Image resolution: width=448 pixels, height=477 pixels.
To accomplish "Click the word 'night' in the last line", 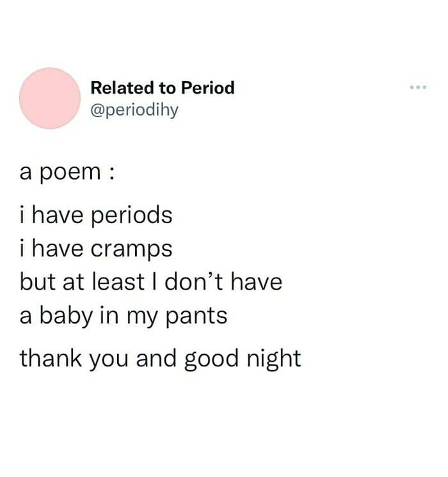I will (x=274, y=359).
